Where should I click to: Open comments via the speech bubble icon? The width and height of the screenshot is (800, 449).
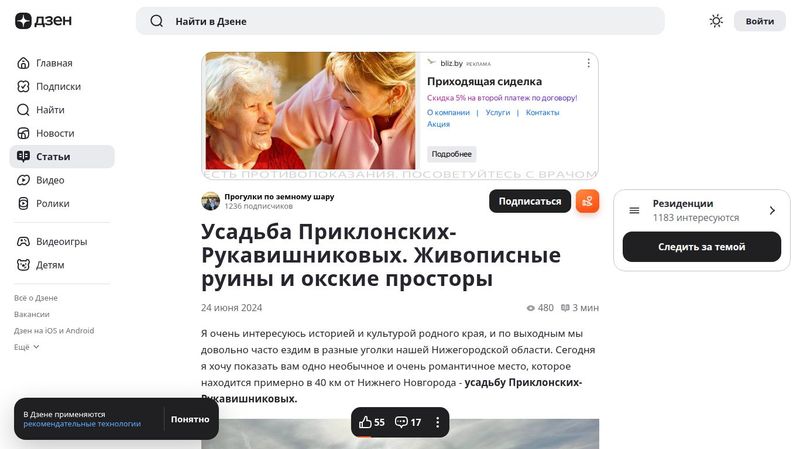[402, 422]
